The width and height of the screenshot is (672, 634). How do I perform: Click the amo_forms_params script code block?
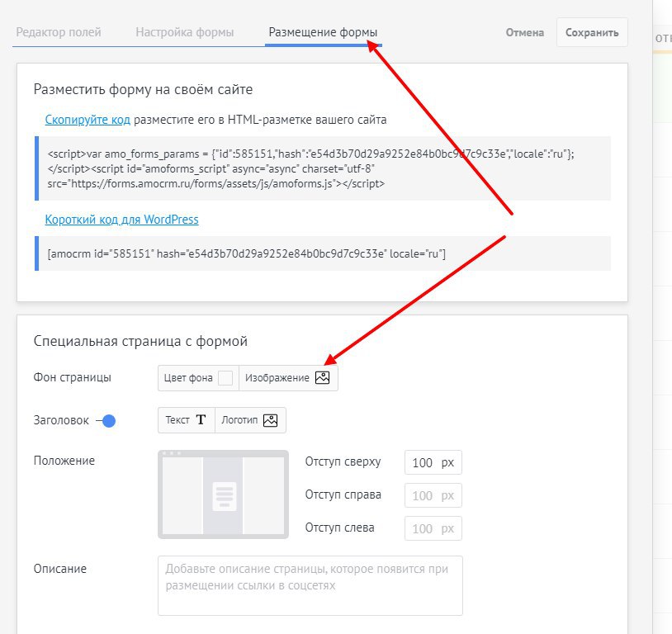(323, 168)
